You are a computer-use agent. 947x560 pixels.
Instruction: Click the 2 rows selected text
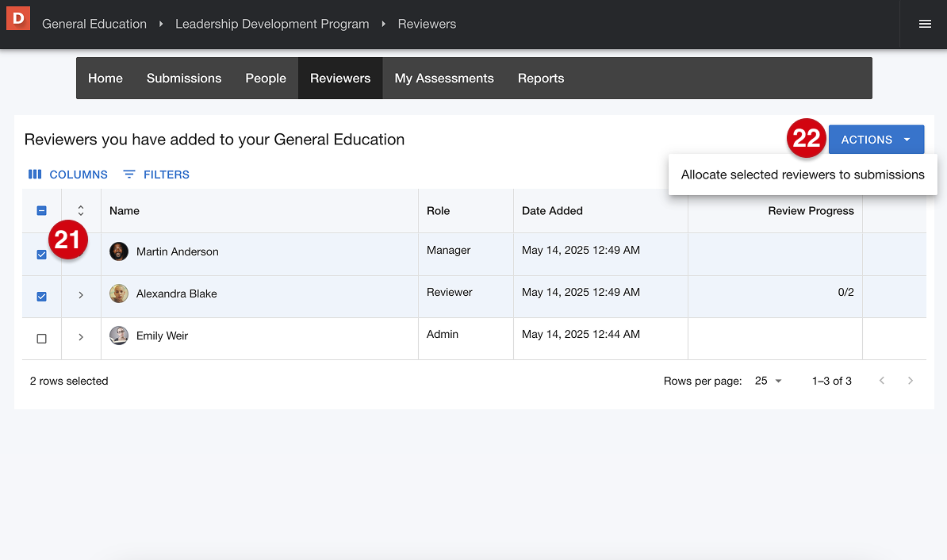pyautogui.click(x=69, y=382)
